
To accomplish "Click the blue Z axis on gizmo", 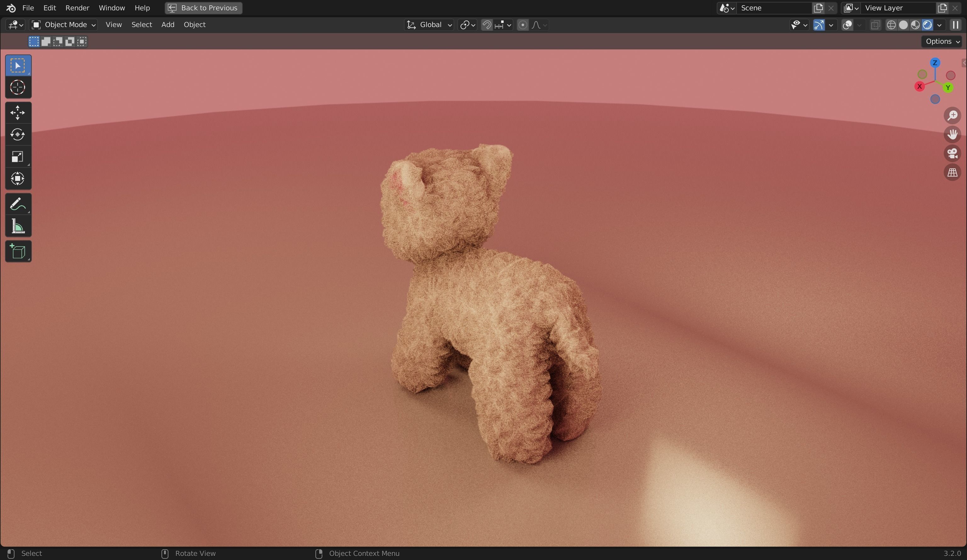I will [935, 63].
